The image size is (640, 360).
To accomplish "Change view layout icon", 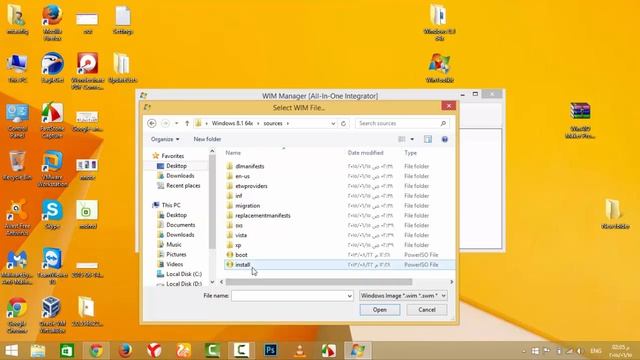I will pyautogui.click(x=402, y=139).
